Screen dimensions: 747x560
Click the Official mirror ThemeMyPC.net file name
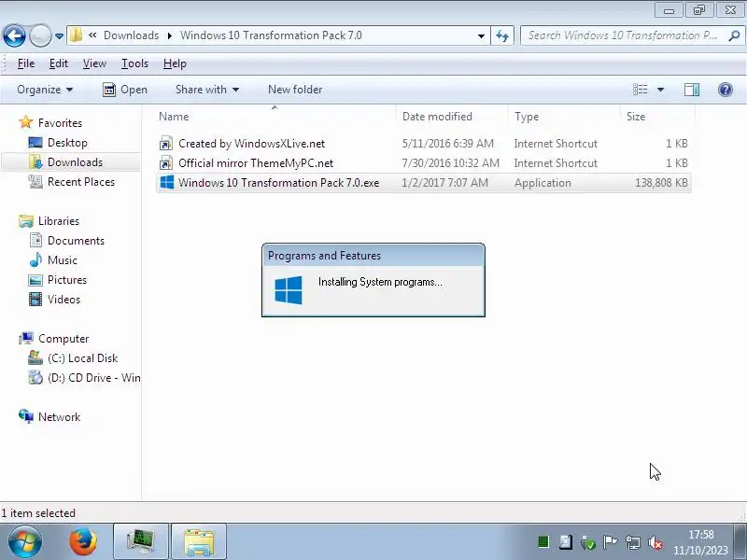pos(256,163)
